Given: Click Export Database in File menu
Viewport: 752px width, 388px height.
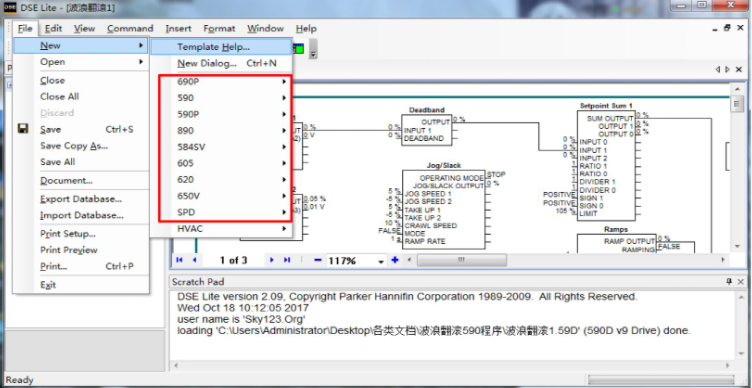Looking at the screenshot, I should tap(81, 199).
